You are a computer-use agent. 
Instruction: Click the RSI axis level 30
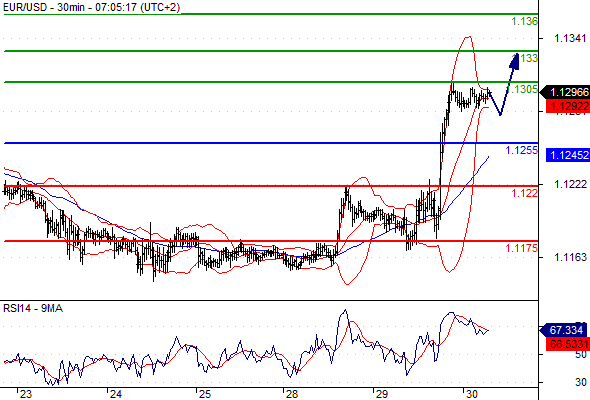581,382
